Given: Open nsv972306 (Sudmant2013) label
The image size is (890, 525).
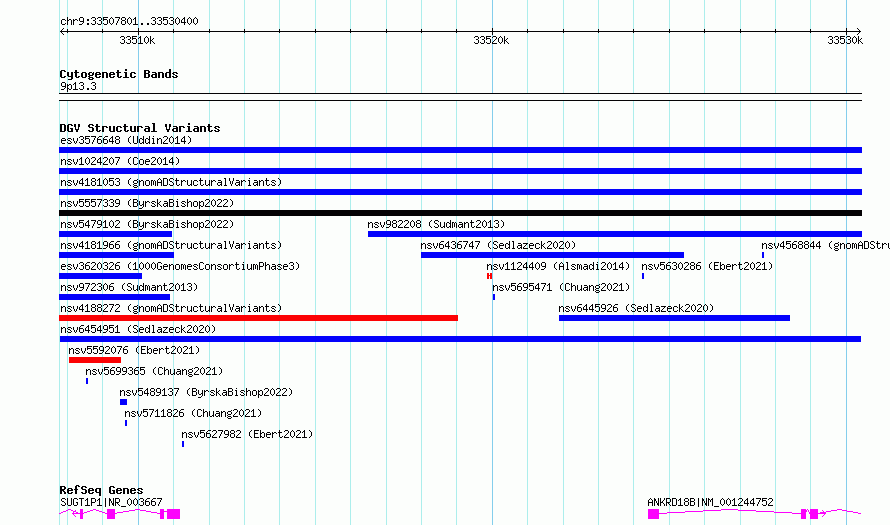Looking at the screenshot, I should click(x=129, y=287).
